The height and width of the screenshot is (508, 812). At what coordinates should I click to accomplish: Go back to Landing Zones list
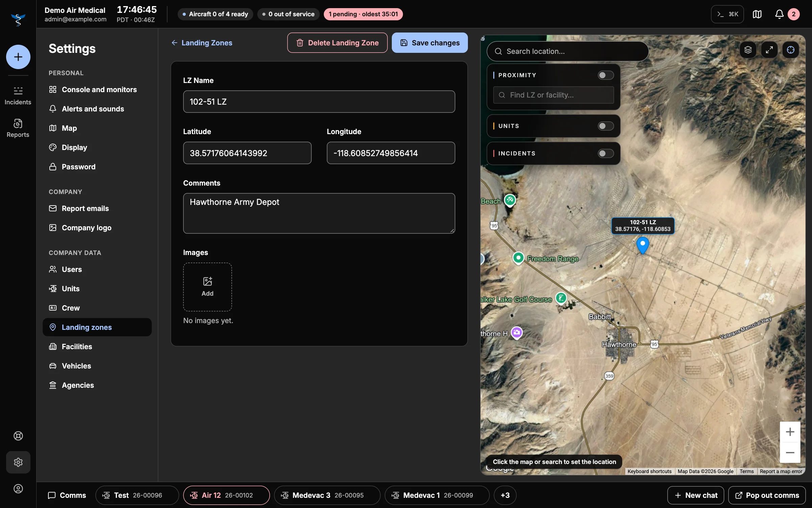click(202, 43)
